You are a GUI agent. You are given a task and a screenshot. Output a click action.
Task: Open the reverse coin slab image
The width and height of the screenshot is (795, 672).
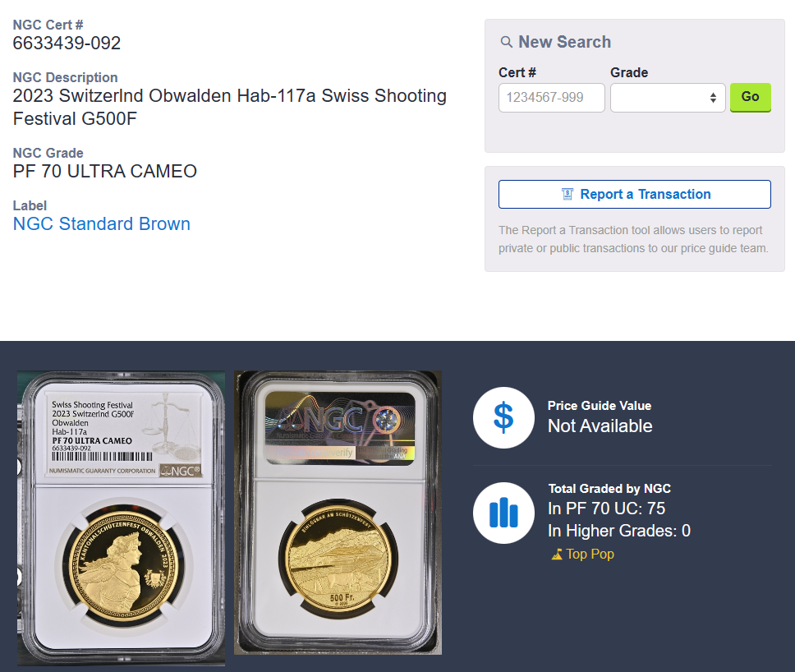[x=338, y=513]
